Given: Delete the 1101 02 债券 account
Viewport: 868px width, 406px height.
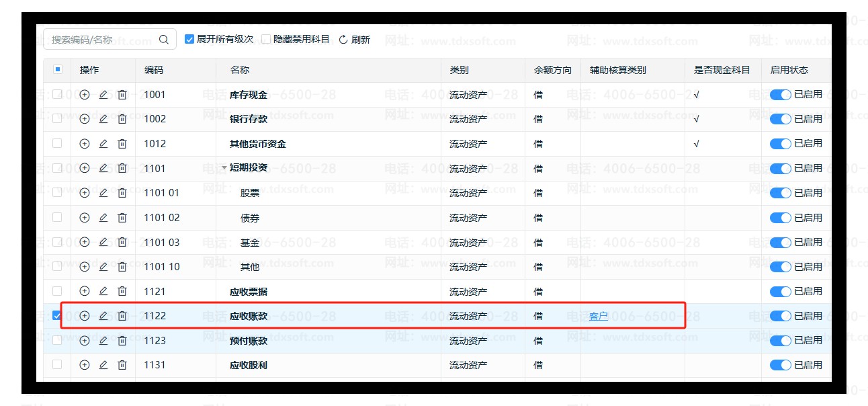Looking at the screenshot, I should [122, 218].
